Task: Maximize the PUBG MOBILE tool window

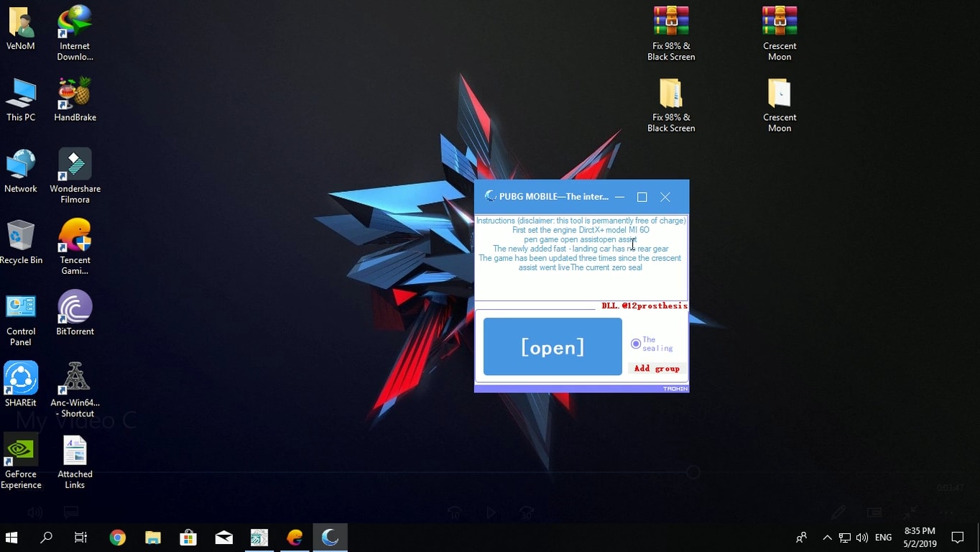Action: point(642,197)
